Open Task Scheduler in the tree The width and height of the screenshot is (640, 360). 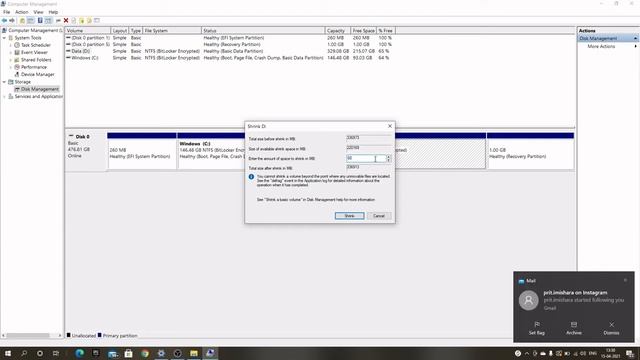click(36, 45)
